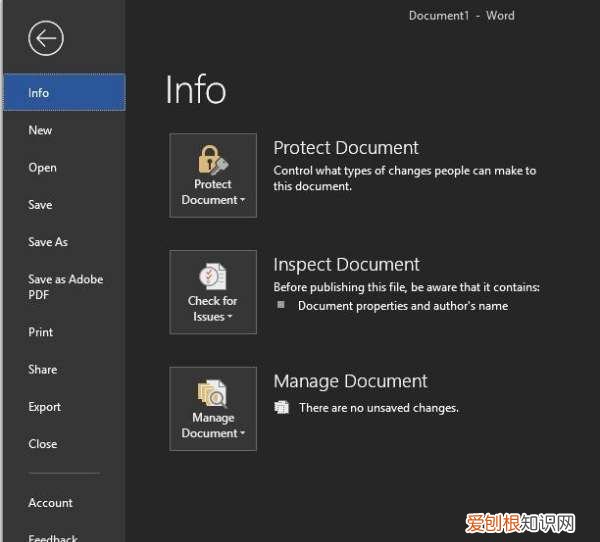The image size is (600, 542).
Task: Go to the Open menu item
Action: (42, 168)
